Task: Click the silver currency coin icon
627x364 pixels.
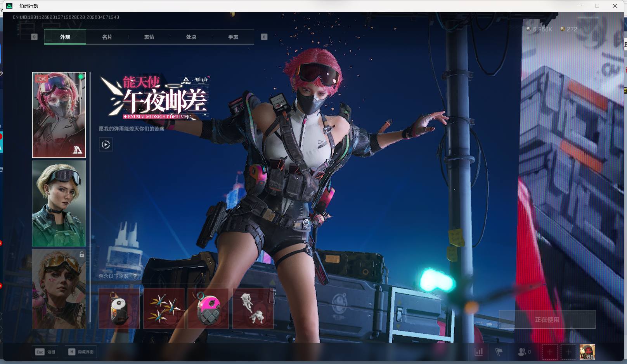Action: pos(528,29)
